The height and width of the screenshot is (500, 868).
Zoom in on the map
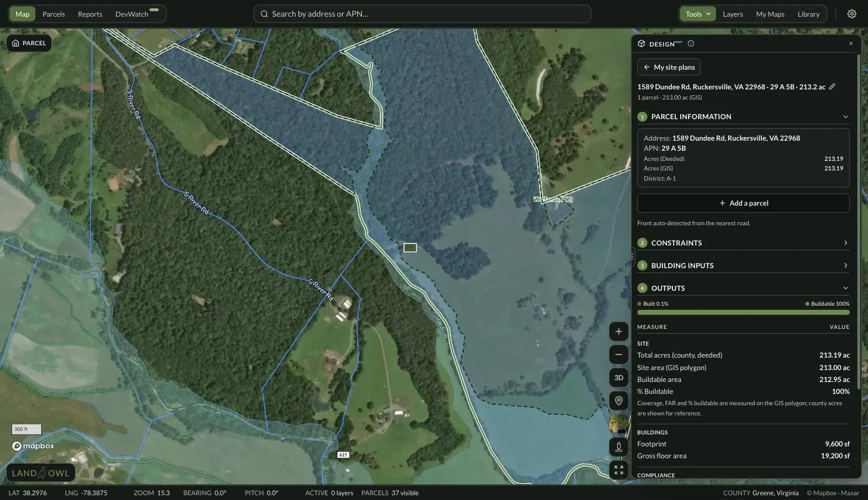(619, 332)
